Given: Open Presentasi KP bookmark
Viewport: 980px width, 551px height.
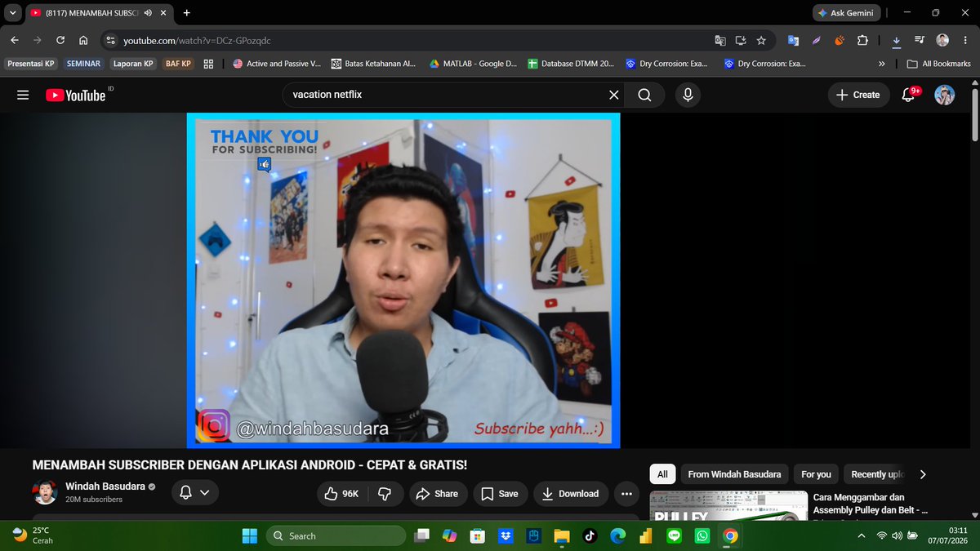Looking at the screenshot, I should (31, 64).
